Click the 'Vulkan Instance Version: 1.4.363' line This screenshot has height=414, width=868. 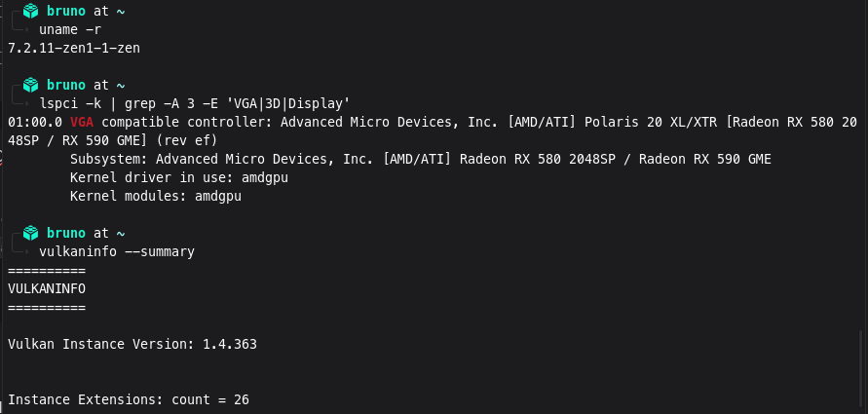coord(132,344)
